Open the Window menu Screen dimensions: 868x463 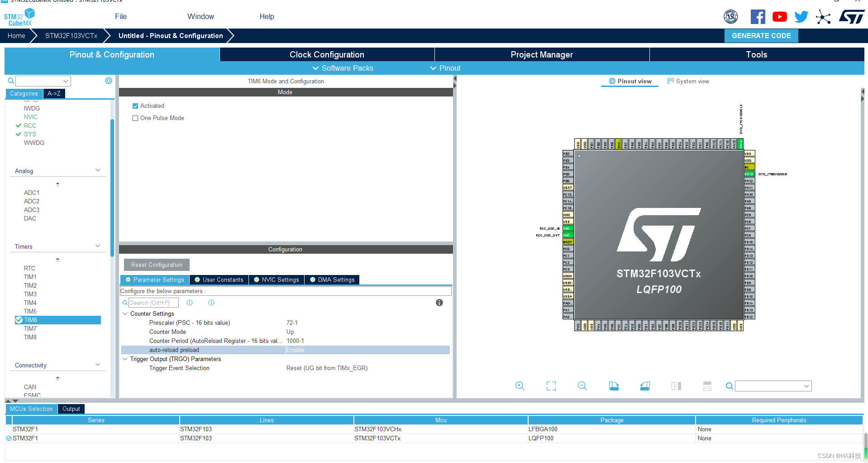(200, 17)
